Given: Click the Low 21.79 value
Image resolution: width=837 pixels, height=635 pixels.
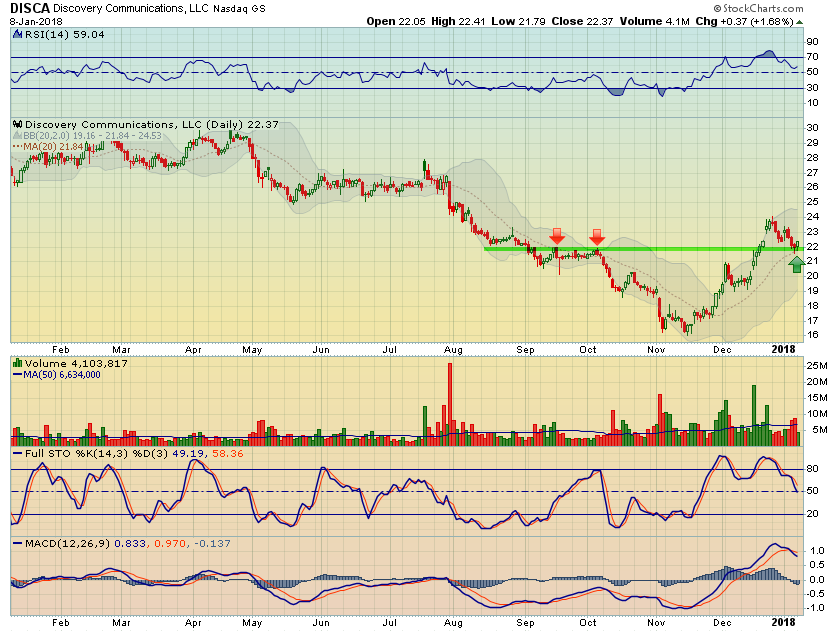Looking at the screenshot, I should [518, 21].
